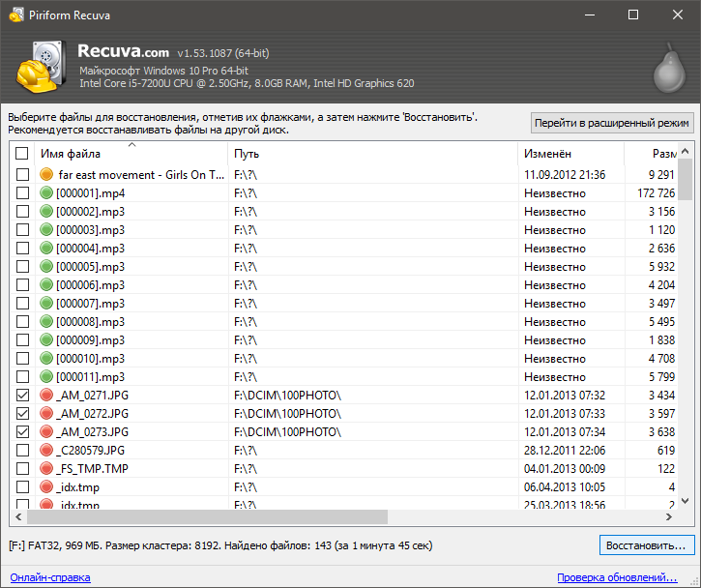Click green status dot of [000011].mp3
This screenshot has width=701, height=588.
tap(46, 376)
